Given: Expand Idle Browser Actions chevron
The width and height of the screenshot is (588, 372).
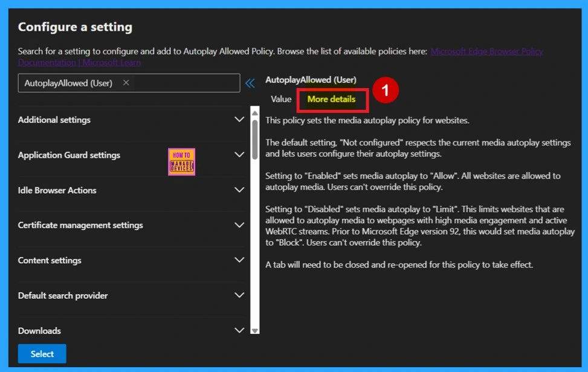Looking at the screenshot, I should [x=239, y=190].
